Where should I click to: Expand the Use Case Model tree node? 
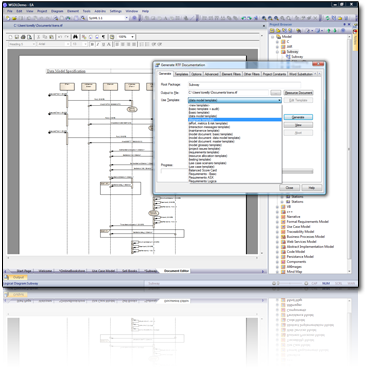point(277,227)
